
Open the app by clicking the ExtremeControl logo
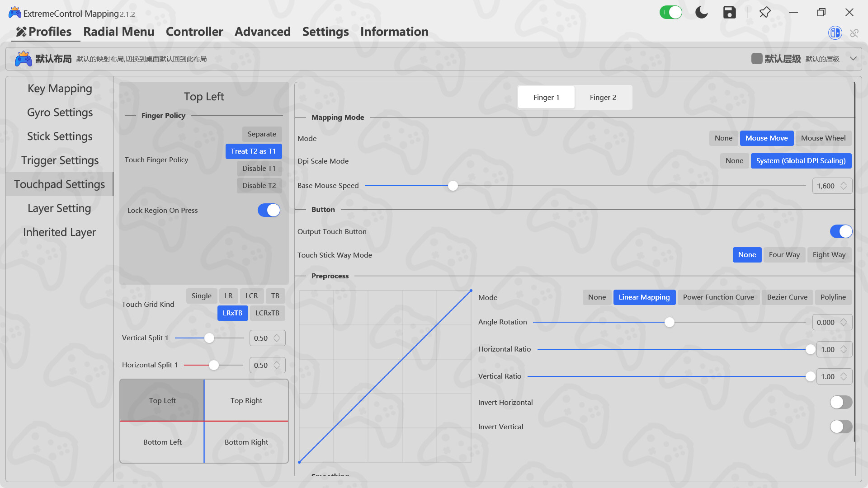pyautogui.click(x=14, y=12)
